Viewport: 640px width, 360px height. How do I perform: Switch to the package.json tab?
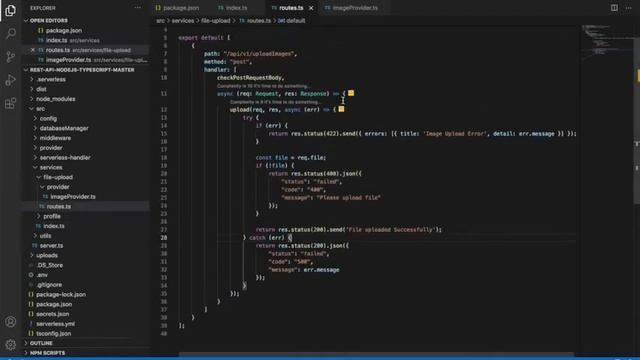(177, 8)
